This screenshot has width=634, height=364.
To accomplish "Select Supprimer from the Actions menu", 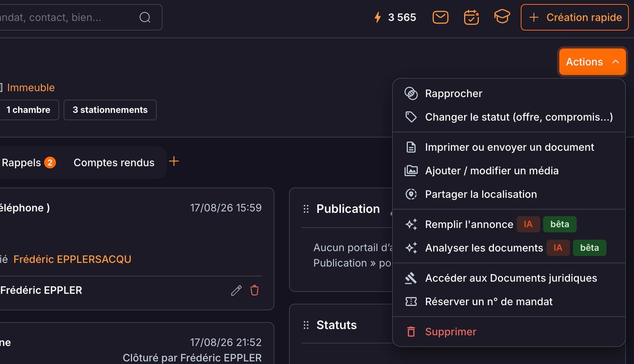I will tap(509, 332).
